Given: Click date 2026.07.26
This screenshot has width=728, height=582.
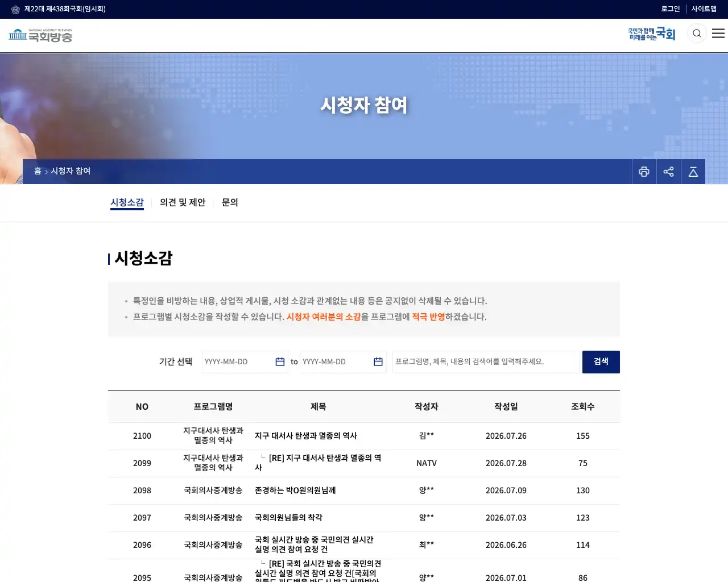Looking at the screenshot, I should tap(506, 436).
